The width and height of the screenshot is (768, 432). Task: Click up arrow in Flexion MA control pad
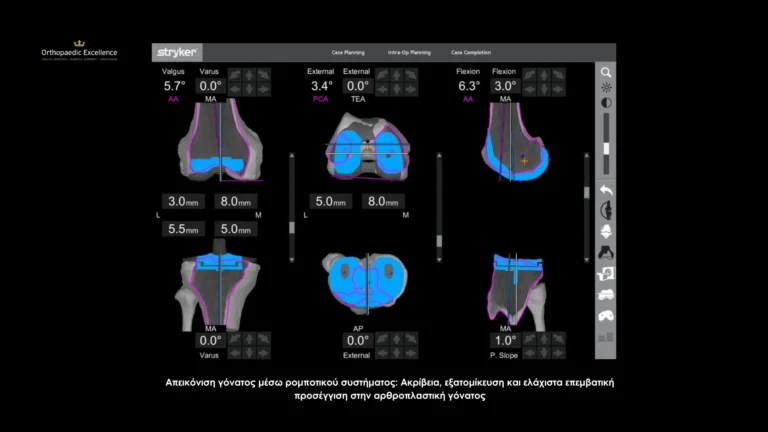click(544, 75)
